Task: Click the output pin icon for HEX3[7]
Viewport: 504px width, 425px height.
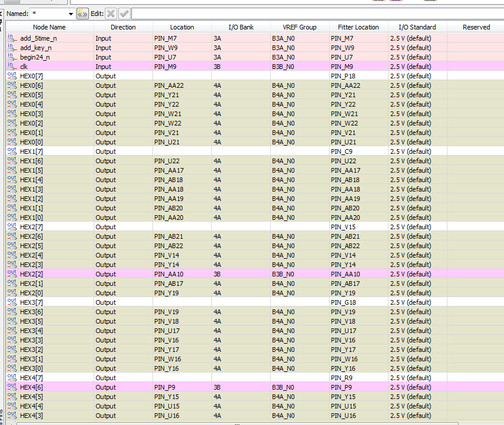Action: (11, 302)
